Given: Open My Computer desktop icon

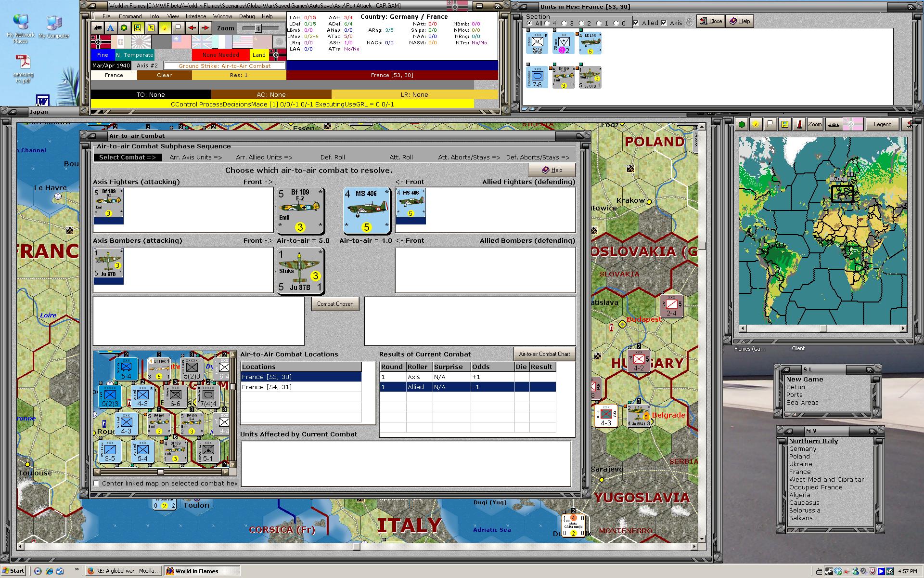Looking at the screenshot, I should click(x=54, y=27).
